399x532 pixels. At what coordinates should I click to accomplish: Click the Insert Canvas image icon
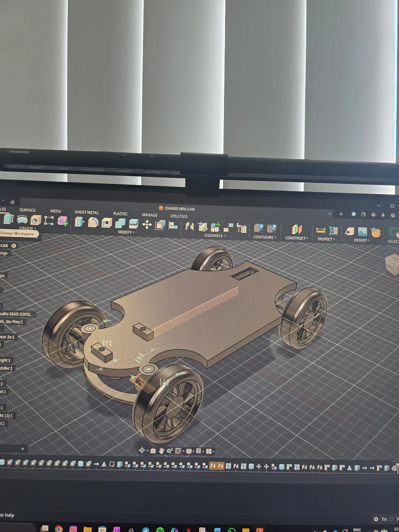(362, 232)
